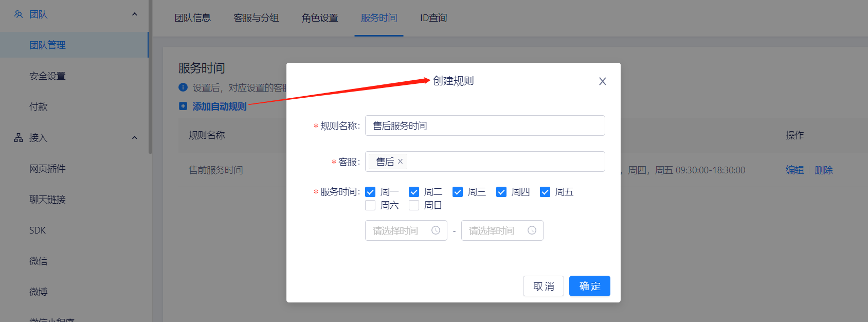Open the 客服 multi-select field
Image resolution: width=868 pixels, height=322 pixels.
coord(485,162)
